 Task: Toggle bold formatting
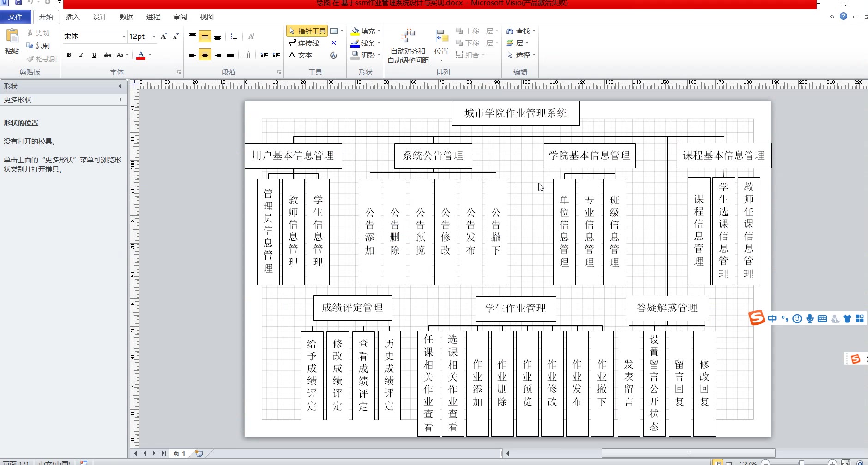click(69, 55)
